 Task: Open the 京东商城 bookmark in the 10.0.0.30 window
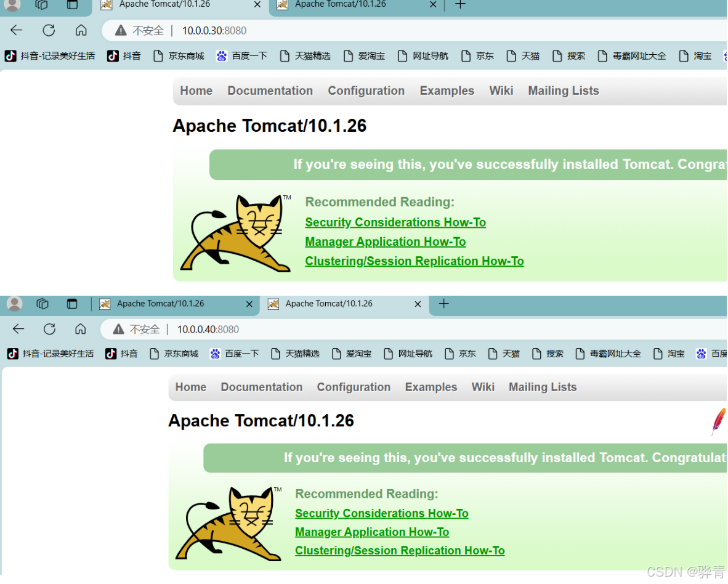click(x=179, y=56)
